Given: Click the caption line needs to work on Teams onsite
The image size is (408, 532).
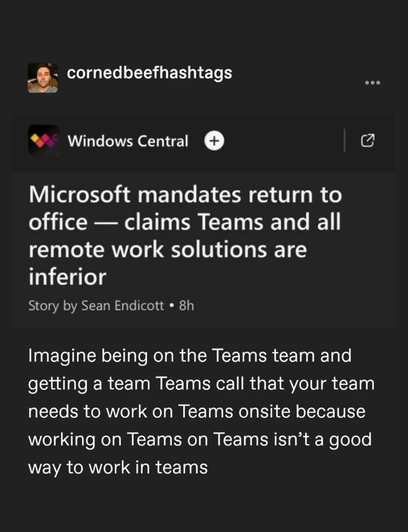Looking at the screenshot, I should click(x=196, y=411).
